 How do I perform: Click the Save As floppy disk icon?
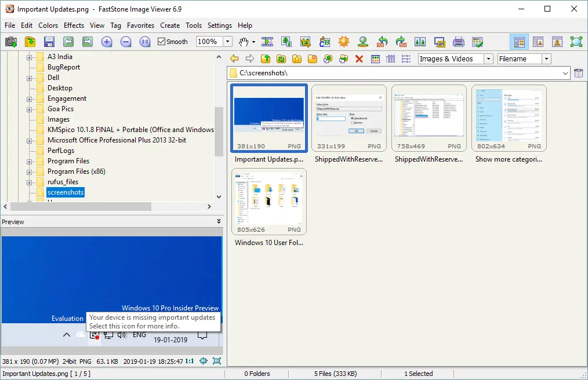49,42
